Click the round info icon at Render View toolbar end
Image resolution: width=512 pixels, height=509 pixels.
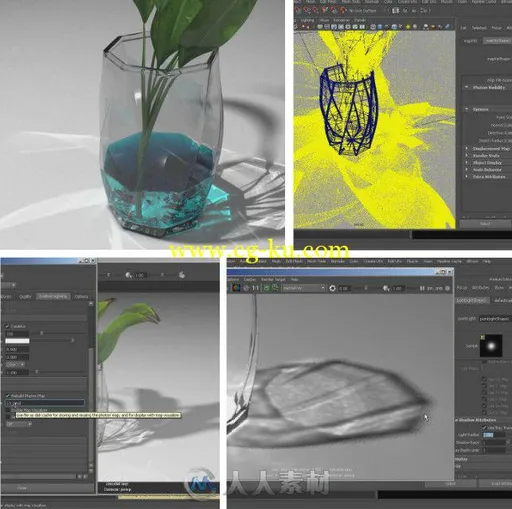(447, 288)
